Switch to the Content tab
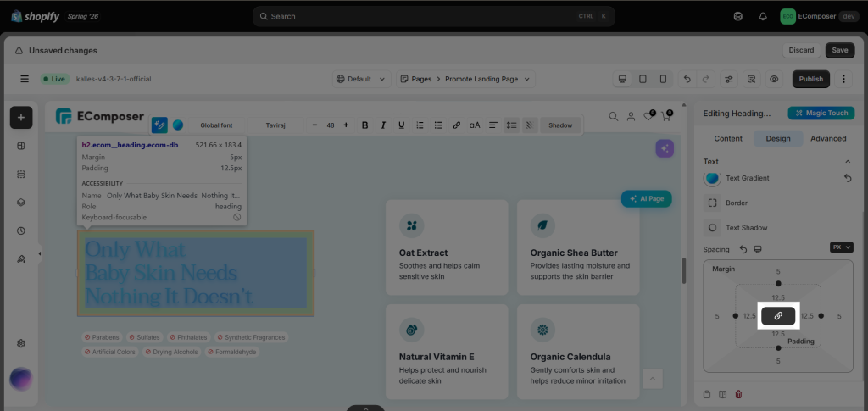This screenshot has width=868, height=411. pos(728,138)
